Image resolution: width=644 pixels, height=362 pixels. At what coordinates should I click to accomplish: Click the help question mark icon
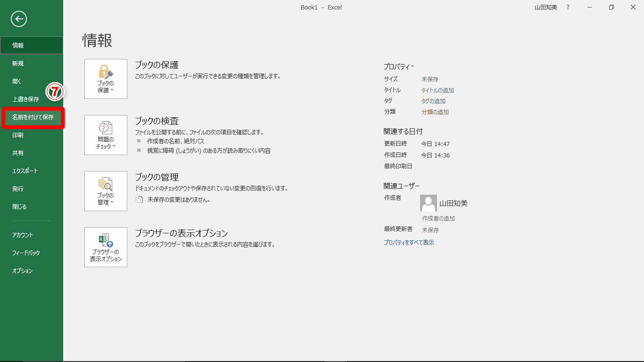click(x=568, y=7)
